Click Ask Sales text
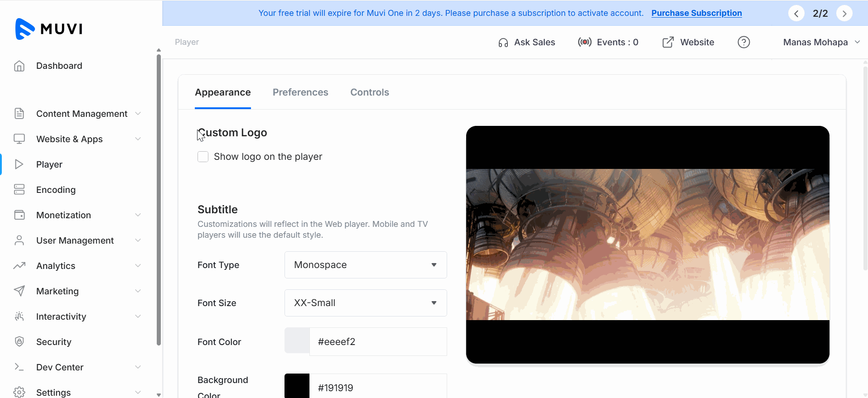Viewport: 868px width, 398px height. [535, 42]
